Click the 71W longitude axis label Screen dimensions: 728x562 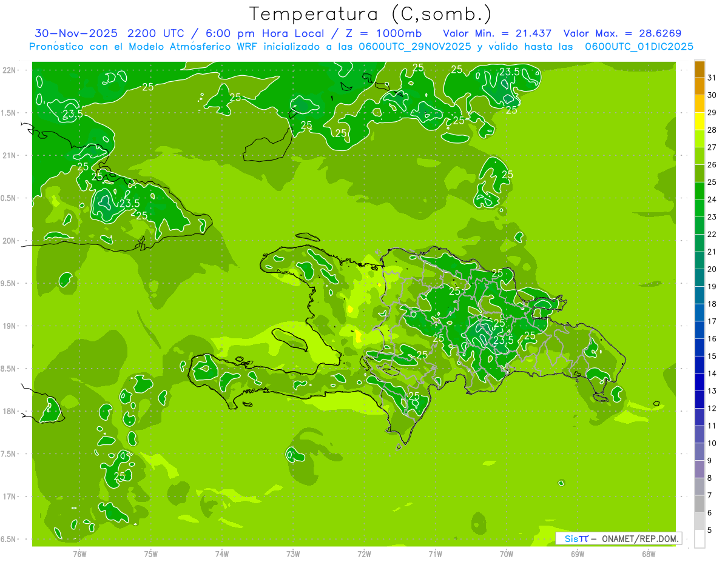[435, 554]
